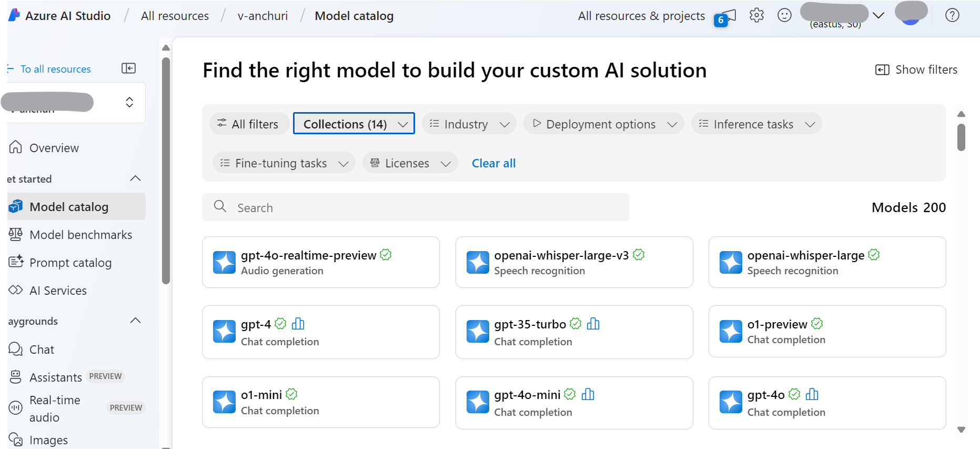Click the feedback smiley icon
The width and height of the screenshot is (980, 449).
(784, 15)
